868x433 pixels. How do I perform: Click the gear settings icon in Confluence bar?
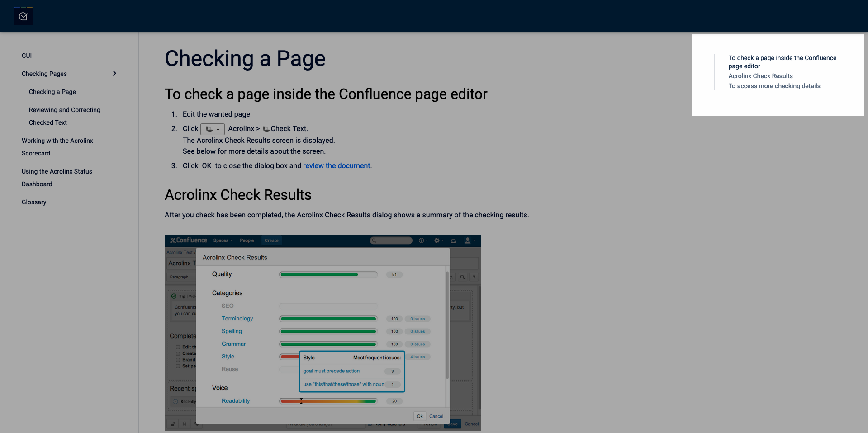pyautogui.click(x=437, y=240)
